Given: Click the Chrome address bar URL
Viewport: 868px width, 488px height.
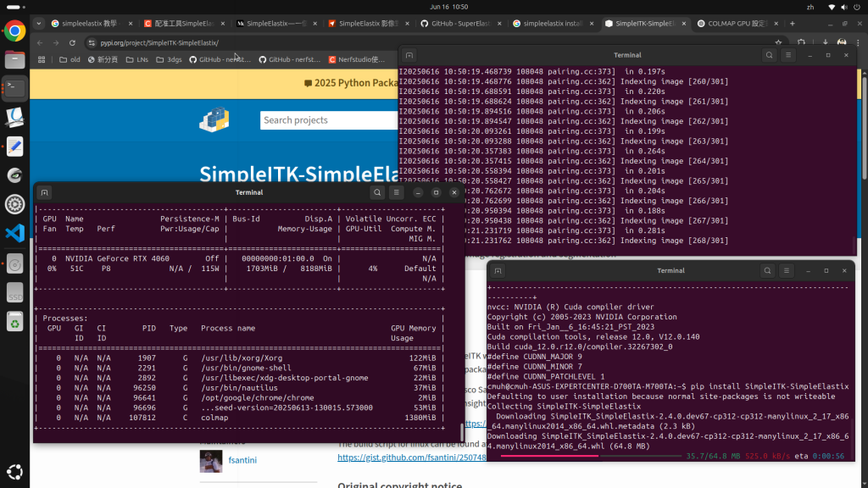Looking at the screenshot, I should [159, 42].
